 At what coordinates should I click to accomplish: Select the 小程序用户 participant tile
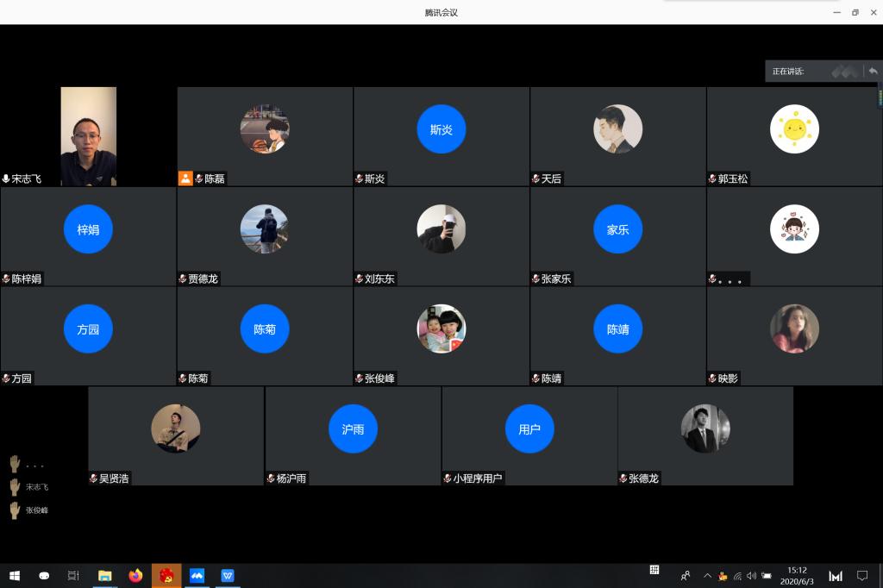pos(529,435)
